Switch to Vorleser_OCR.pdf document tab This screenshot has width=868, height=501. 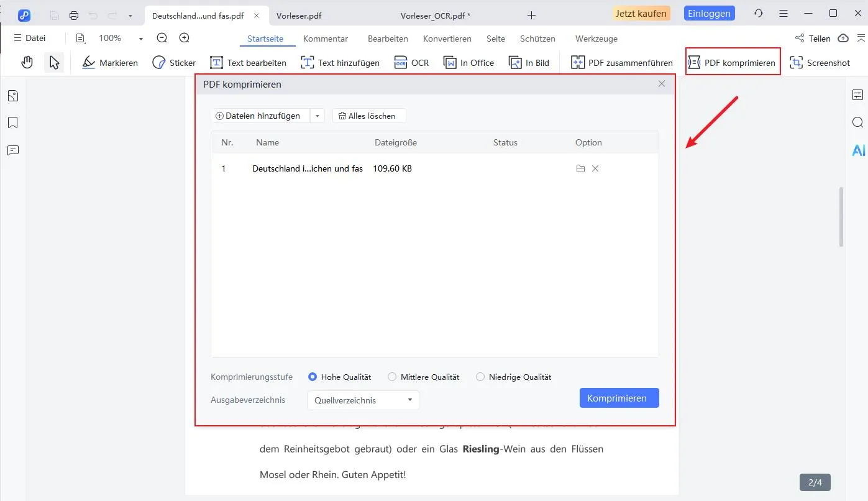[x=436, y=16]
